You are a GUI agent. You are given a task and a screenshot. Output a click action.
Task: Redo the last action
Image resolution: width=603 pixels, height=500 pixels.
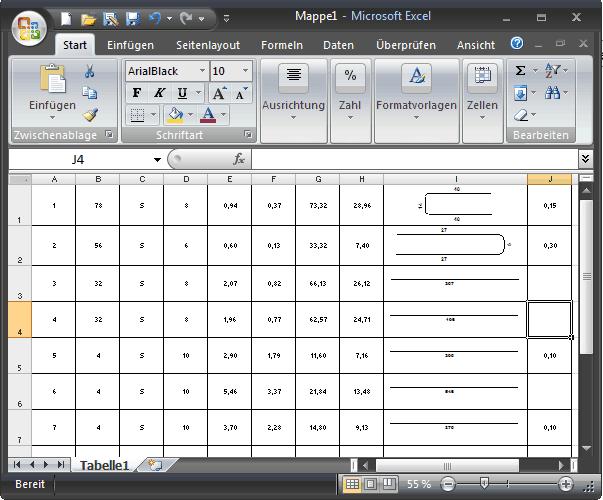pos(187,18)
